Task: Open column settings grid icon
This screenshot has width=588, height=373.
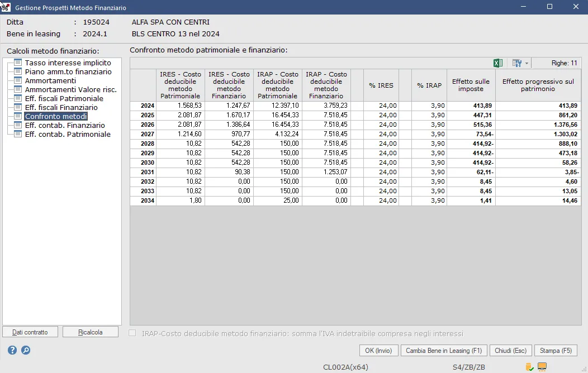Action: point(517,63)
